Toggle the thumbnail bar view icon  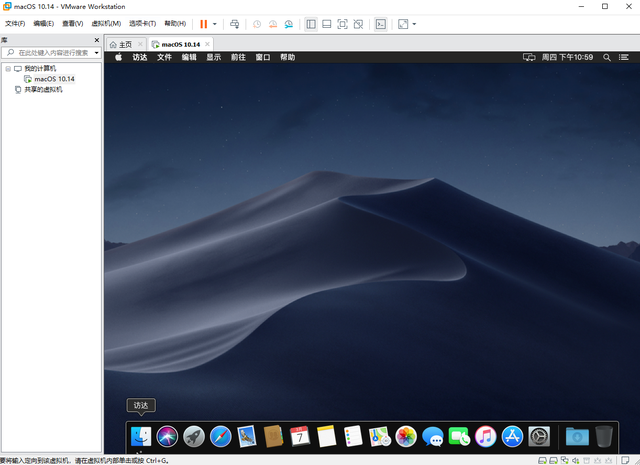327,24
